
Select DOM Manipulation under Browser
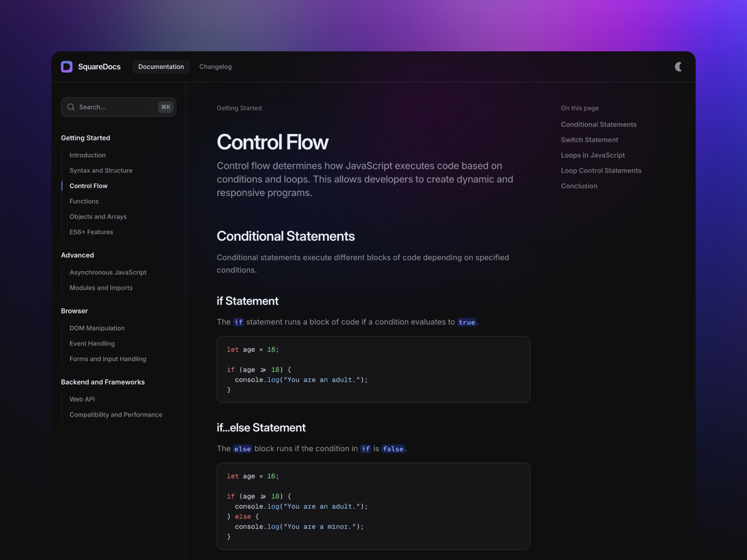pos(97,328)
